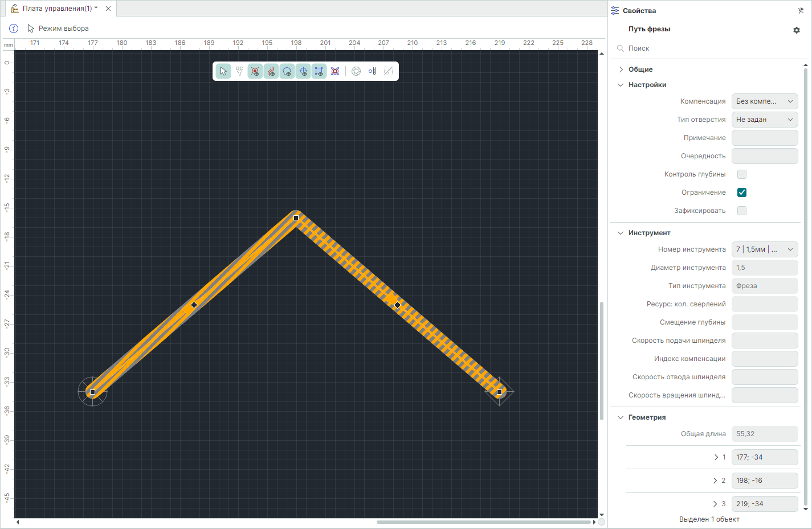The height and width of the screenshot is (529, 812).
Task: Click the info icon beside Режим выбора
Action: (14, 28)
